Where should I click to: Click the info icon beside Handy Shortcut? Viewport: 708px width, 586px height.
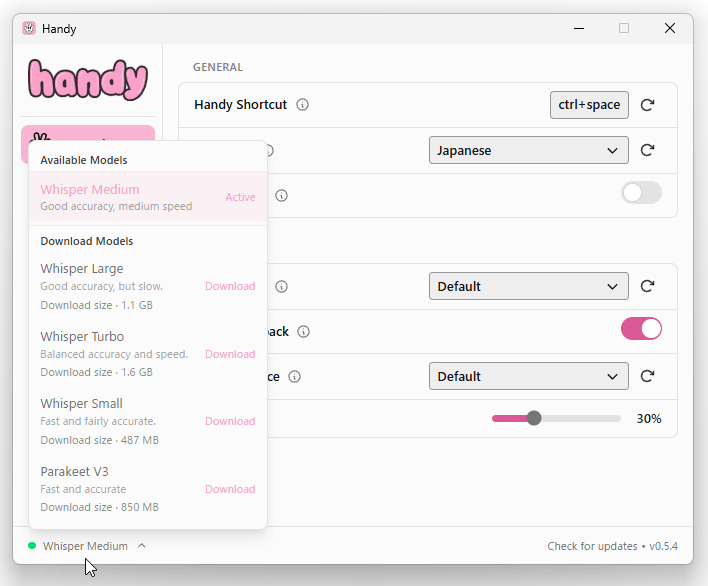pos(303,105)
